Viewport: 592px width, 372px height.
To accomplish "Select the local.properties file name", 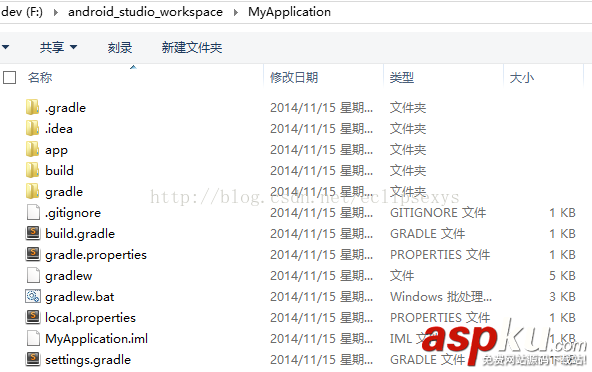I will tap(90, 318).
